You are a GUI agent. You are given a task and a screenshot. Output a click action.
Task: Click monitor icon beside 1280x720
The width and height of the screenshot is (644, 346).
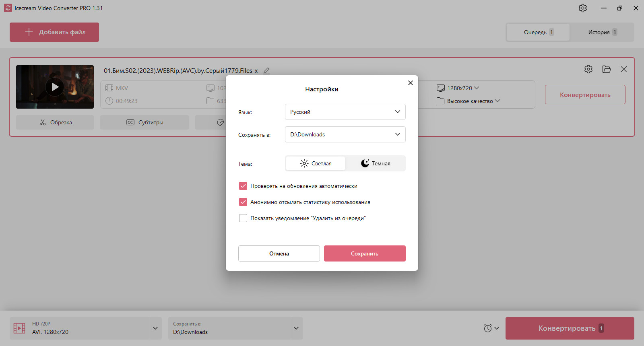click(441, 88)
